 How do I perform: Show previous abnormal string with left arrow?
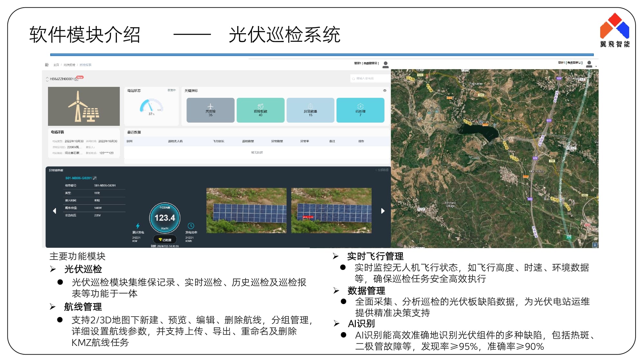(x=54, y=211)
